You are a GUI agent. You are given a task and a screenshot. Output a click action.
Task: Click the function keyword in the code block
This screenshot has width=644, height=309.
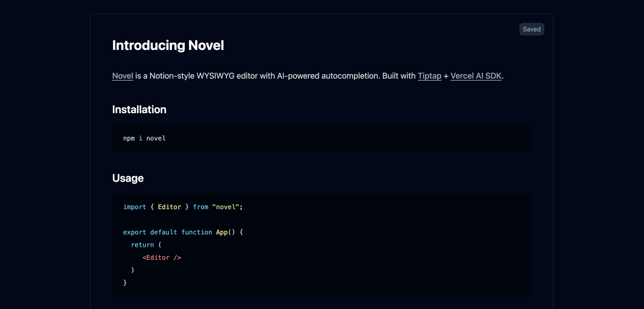click(x=197, y=232)
